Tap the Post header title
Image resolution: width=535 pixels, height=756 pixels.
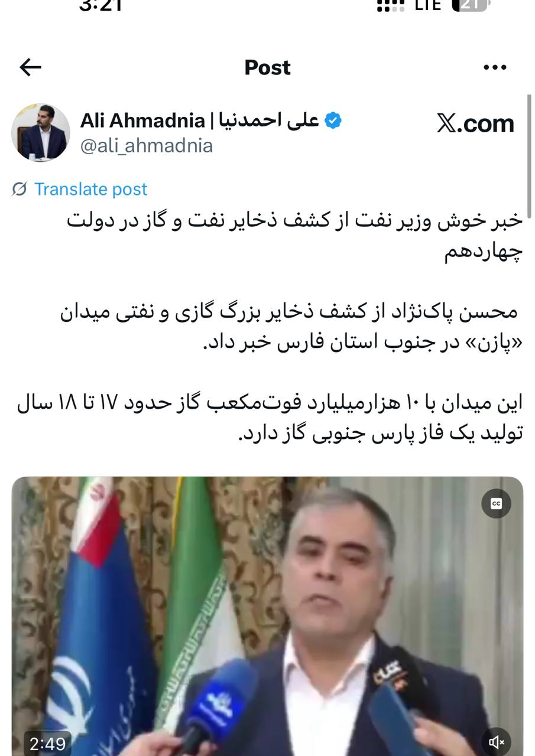[x=267, y=67]
